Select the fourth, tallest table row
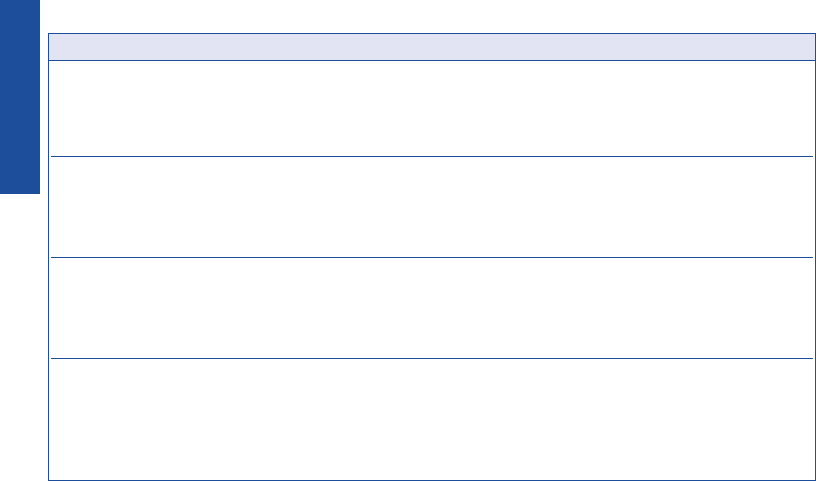The height and width of the screenshot is (481, 816). (x=431, y=418)
